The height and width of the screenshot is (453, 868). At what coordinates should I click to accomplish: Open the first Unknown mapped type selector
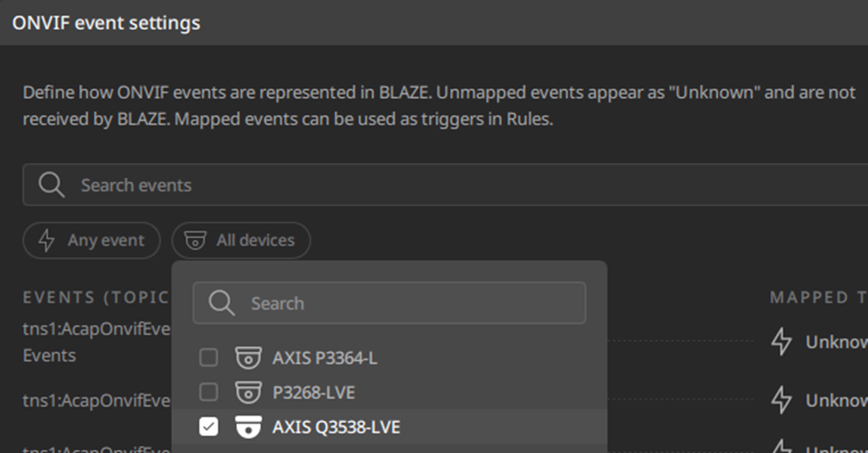[x=819, y=342]
